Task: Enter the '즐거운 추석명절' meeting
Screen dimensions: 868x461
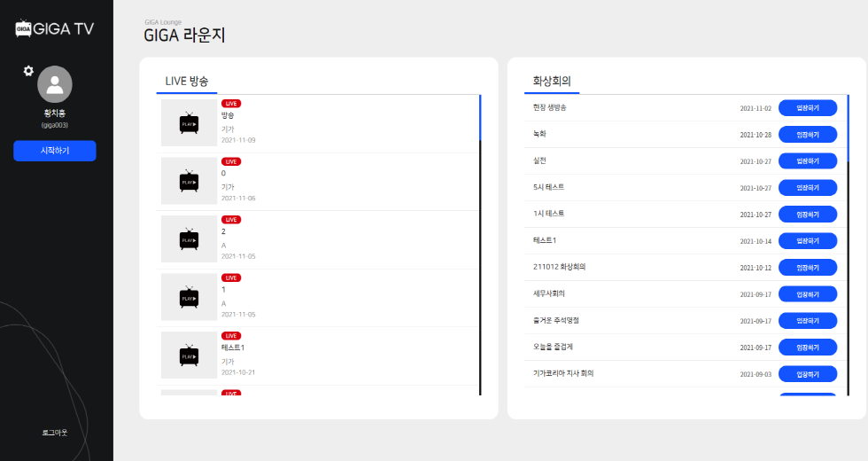Action: [x=808, y=321]
